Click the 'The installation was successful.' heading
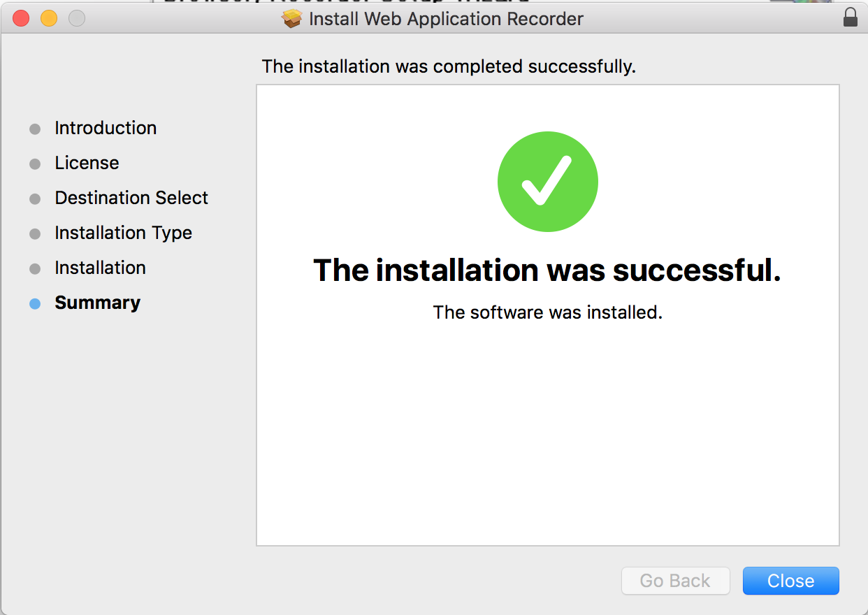Screen dimensions: 868x615 (x=547, y=270)
